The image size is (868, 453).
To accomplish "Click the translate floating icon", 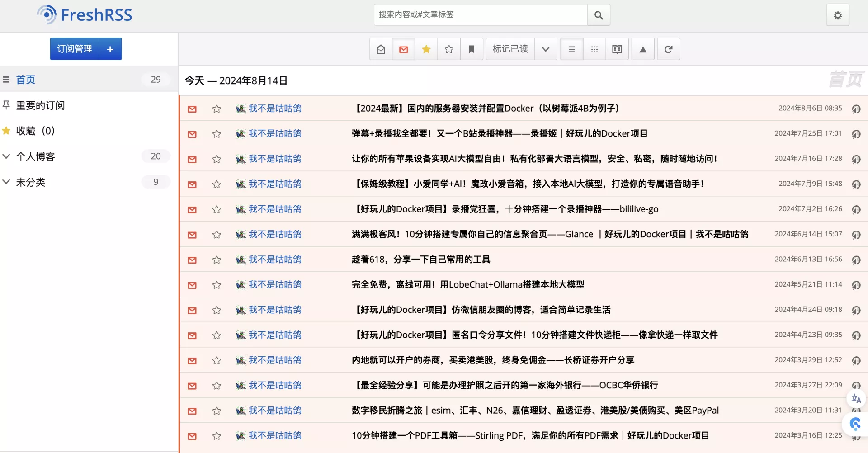I will [856, 399].
